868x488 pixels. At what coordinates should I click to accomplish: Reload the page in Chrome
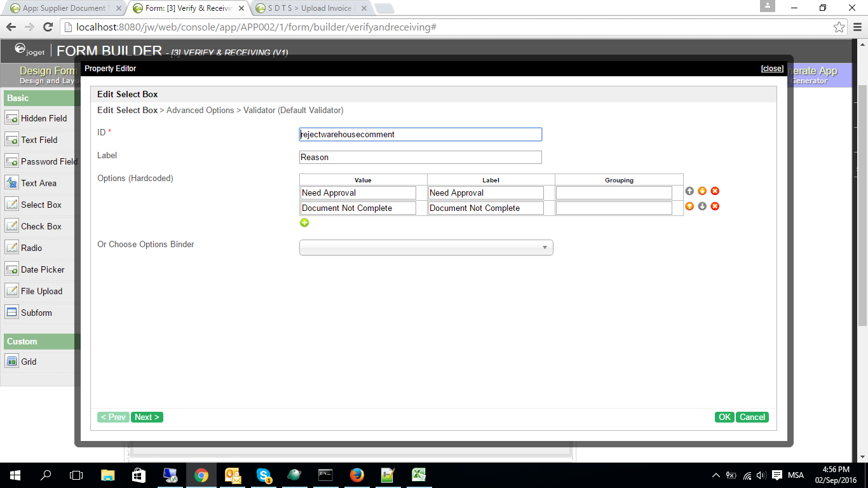tap(48, 27)
